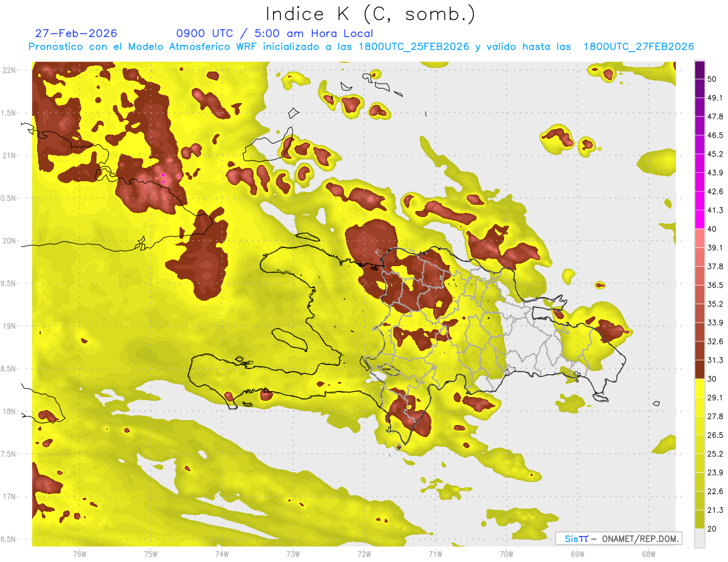Pick the gray colorbar swatch below 20
Screen dimensions: 728x562
pyautogui.click(x=699, y=538)
